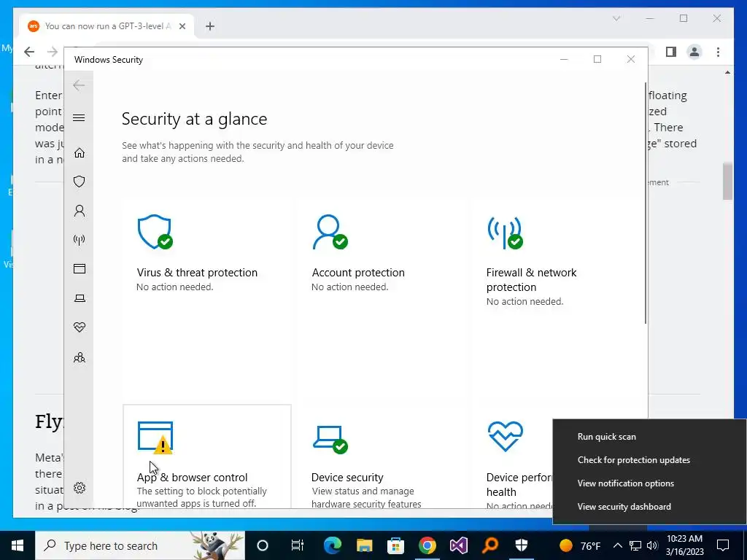This screenshot has width=747, height=560.
Task: Click 'Virus & threat protection' heading
Action: 197,273
